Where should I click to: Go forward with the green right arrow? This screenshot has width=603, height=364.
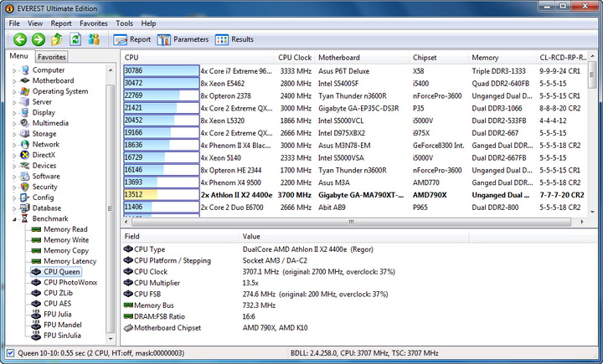point(39,39)
